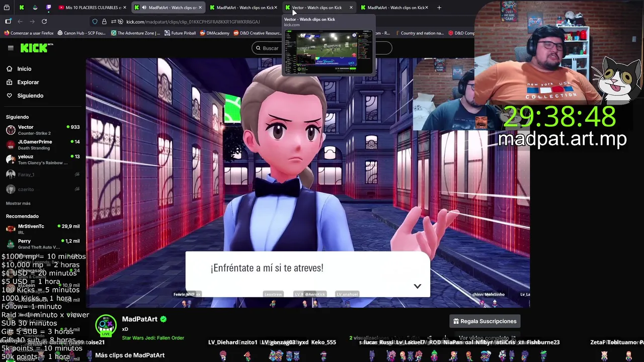644x362 pixels.
Task: Go forward in browser history
Action: point(32,22)
